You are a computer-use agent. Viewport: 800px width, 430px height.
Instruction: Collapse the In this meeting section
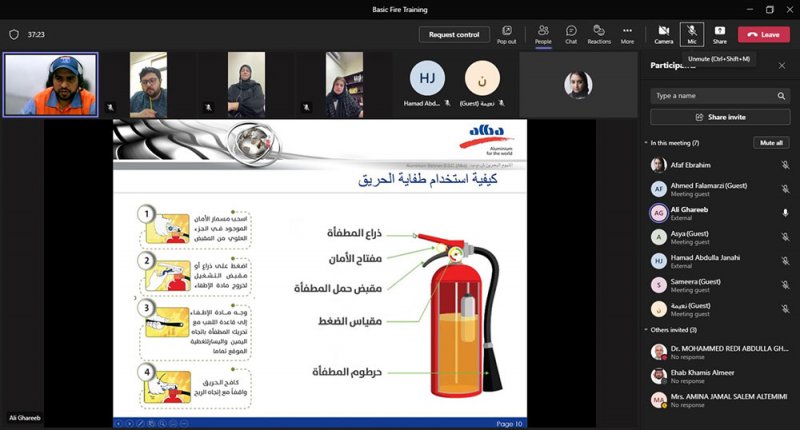click(646, 143)
